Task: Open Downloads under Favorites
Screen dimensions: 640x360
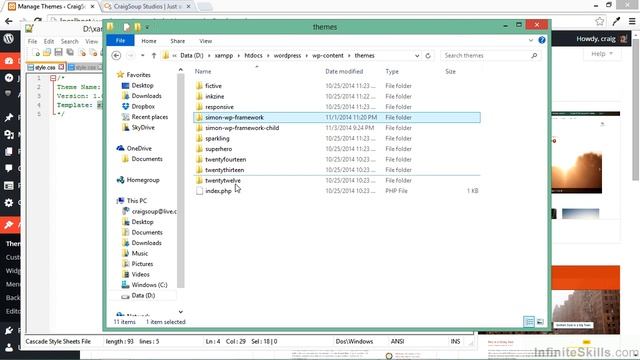Action: coord(146,96)
